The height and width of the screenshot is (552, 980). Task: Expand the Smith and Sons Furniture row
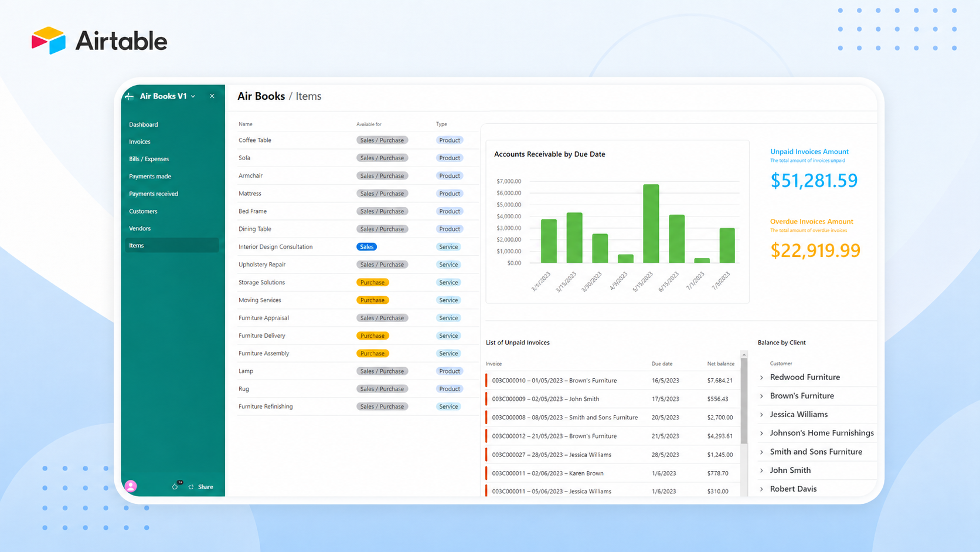[x=762, y=452]
